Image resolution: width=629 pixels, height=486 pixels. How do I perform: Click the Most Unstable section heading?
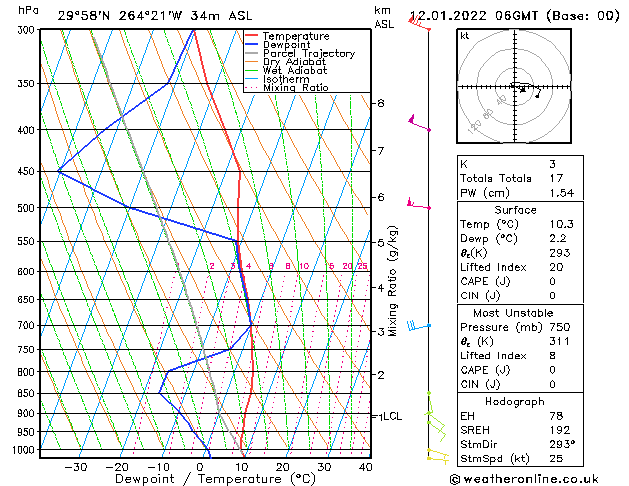tap(513, 313)
